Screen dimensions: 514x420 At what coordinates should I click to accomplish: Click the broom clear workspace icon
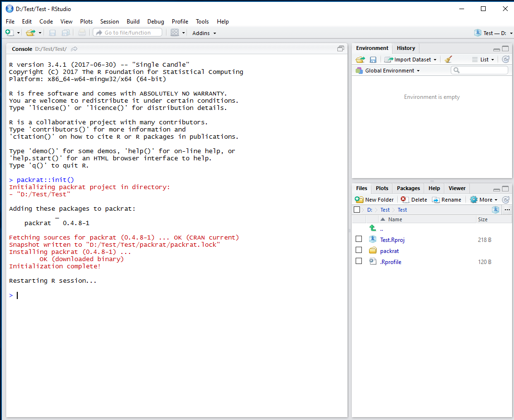tap(448, 60)
